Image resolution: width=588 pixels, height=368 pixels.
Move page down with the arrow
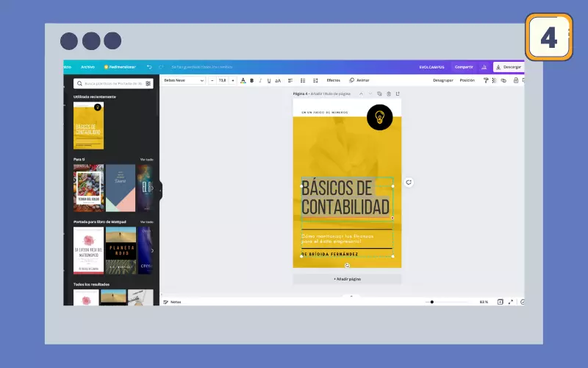click(370, 94)
